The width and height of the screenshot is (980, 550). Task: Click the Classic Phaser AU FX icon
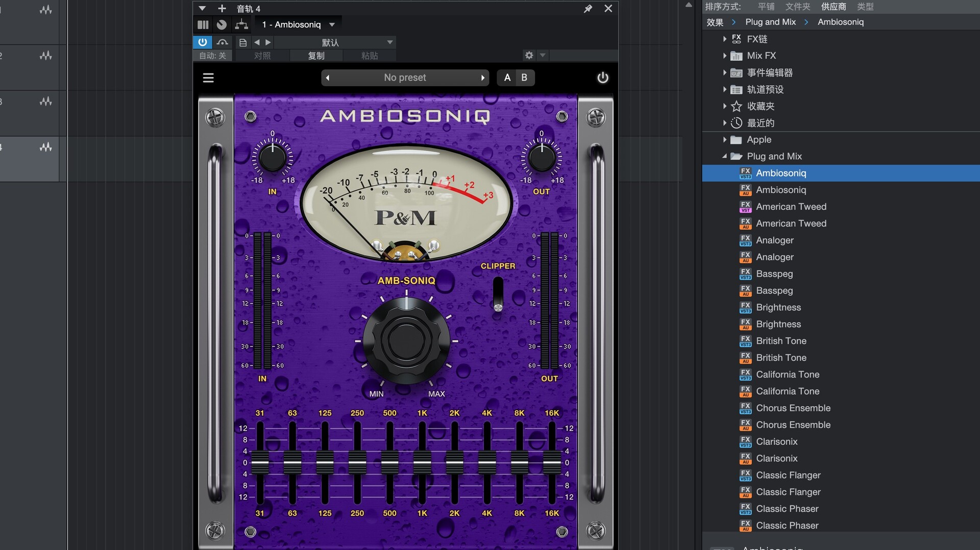(x=746, y=526)
